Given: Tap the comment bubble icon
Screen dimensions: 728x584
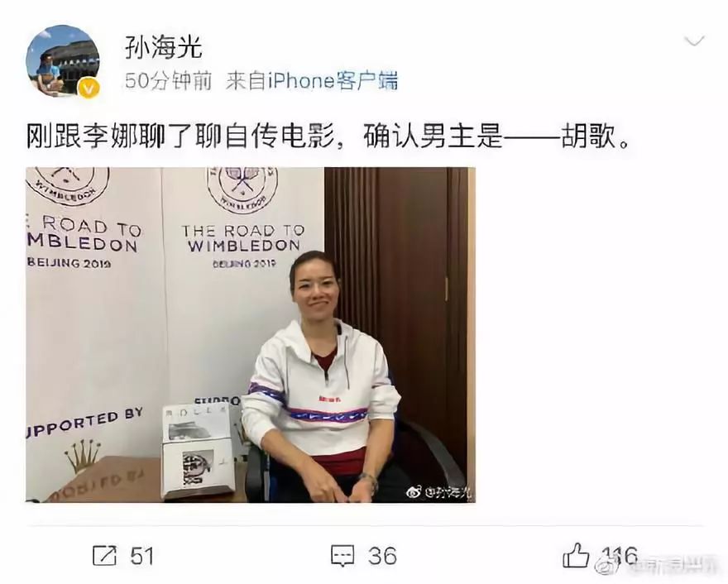Looking at the screenshot, I should tap(342, 556).
